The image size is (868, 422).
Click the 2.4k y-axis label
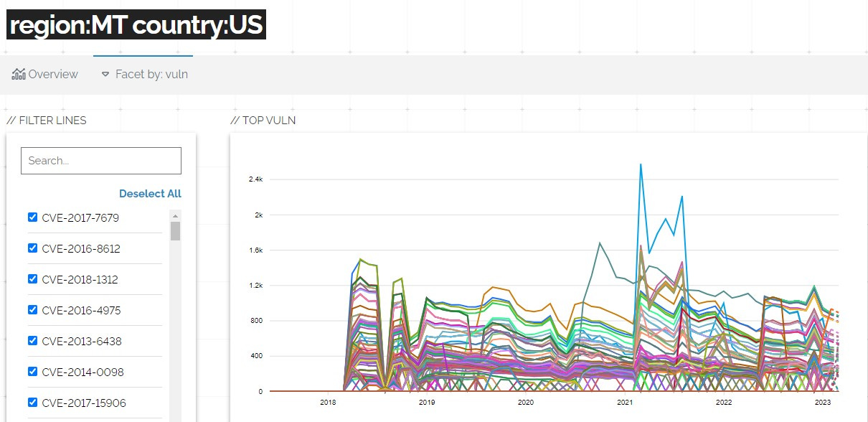coord(256,179)
